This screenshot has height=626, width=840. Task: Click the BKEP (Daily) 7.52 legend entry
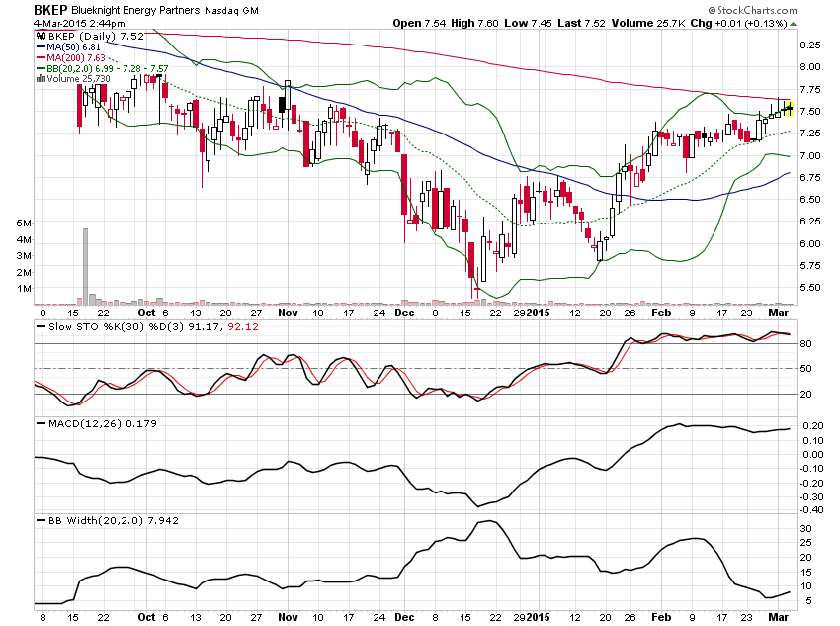[97, 36]
